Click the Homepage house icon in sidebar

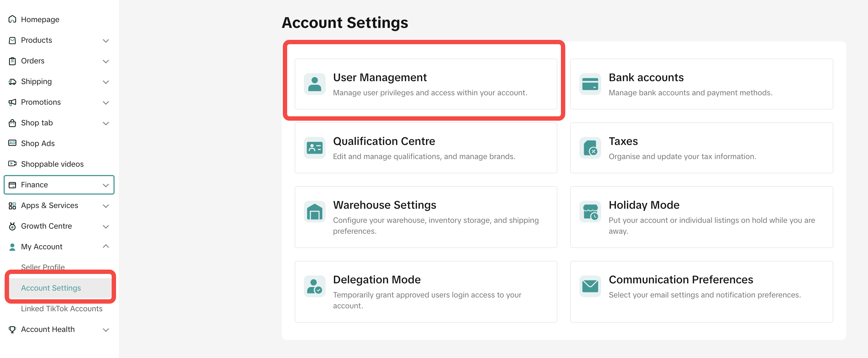[12, 19]
